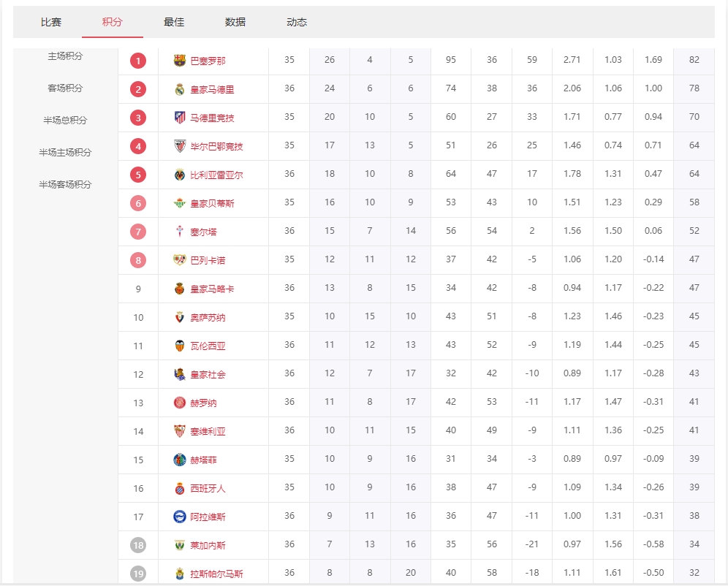Choose 客场积分 from the sidebar
Image resolution: width=728 pixels, height=586 pixels.
click(66, 88)
